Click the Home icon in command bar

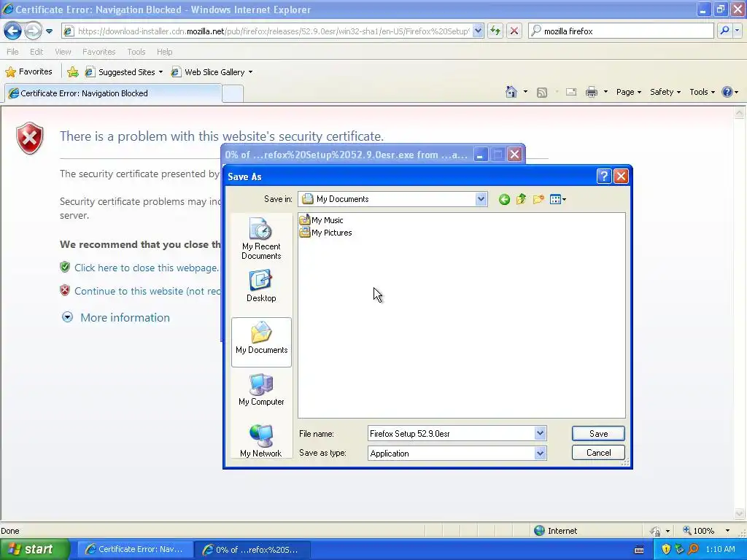click(x=511, y=92)
